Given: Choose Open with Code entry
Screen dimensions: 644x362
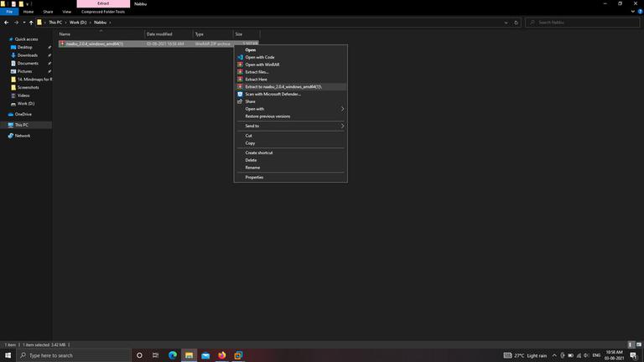Looking at the screenshot, I should pos(260,57).
